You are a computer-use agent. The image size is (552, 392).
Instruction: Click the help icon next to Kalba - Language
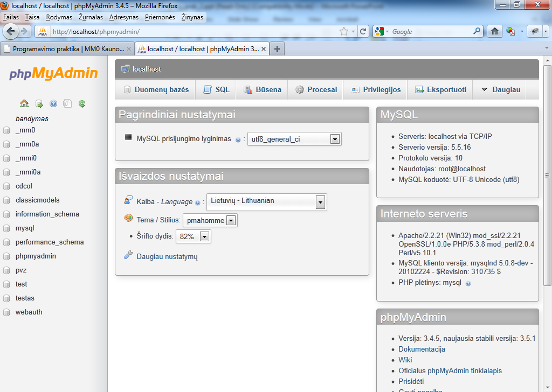(x=197, y=203)
